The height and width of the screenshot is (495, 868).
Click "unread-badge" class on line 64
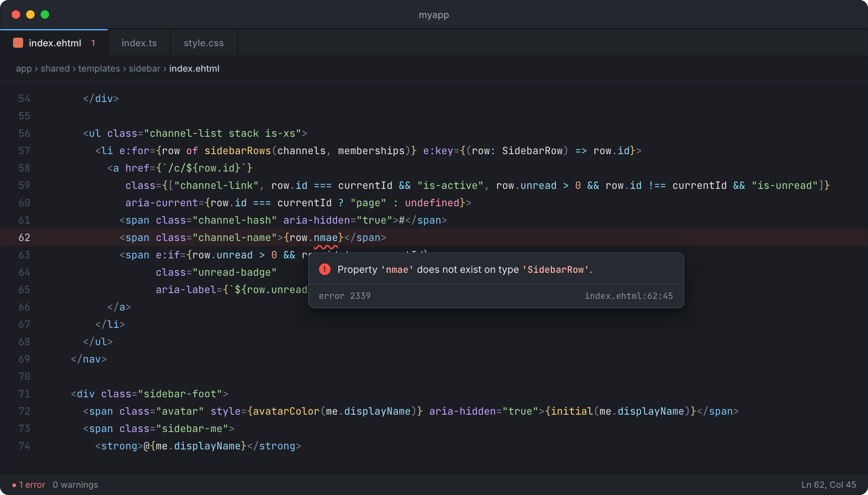(x=234, y=272)
